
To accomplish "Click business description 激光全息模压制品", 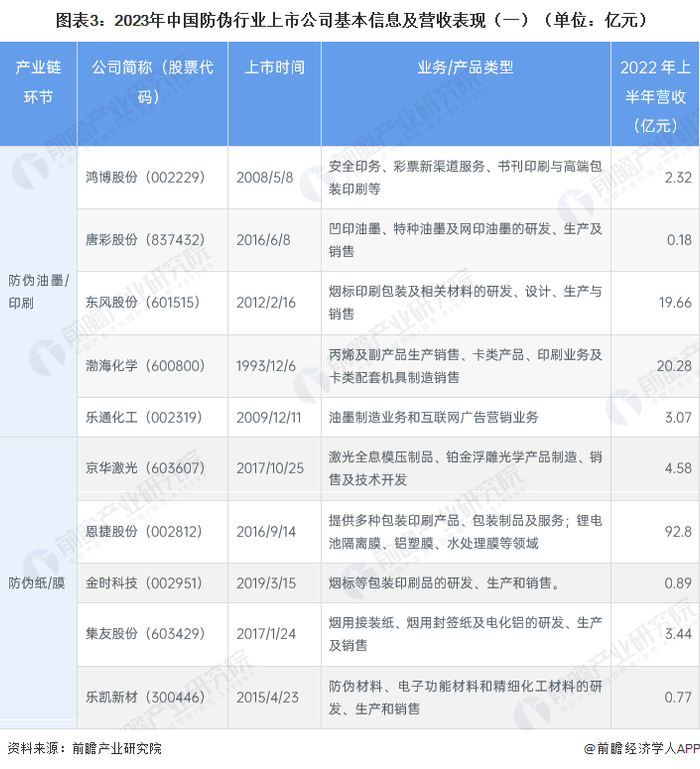I will pos(466,468).
